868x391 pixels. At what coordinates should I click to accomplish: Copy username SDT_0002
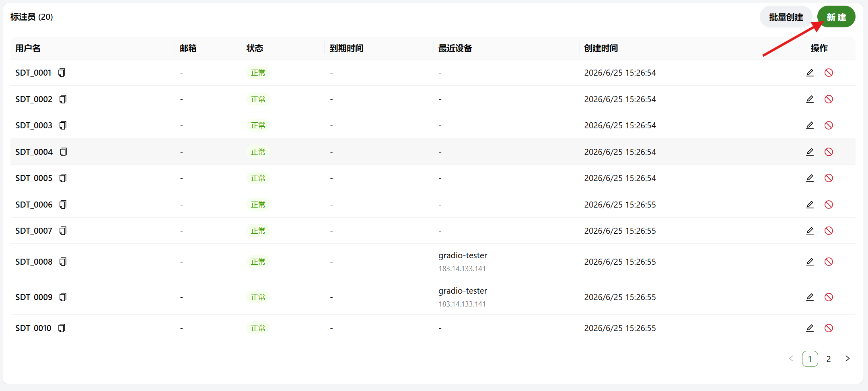pyautogui.click(x=63, y=99)
